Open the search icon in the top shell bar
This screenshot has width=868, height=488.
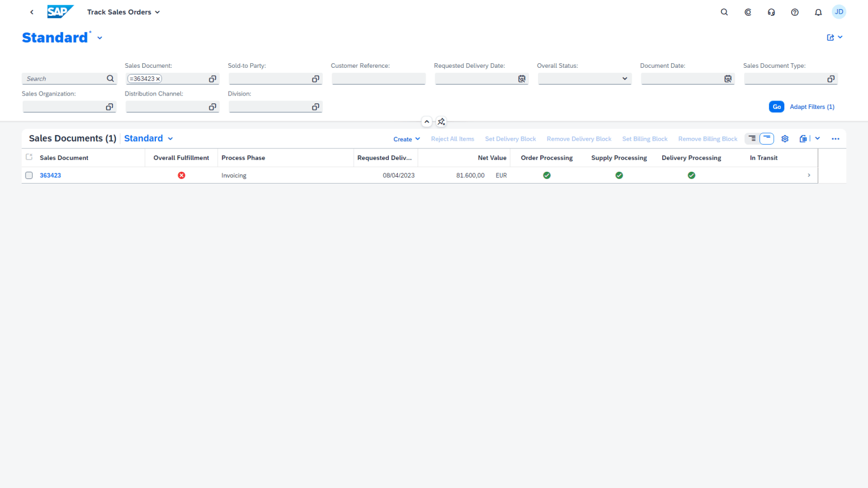(x=724, y=11)
